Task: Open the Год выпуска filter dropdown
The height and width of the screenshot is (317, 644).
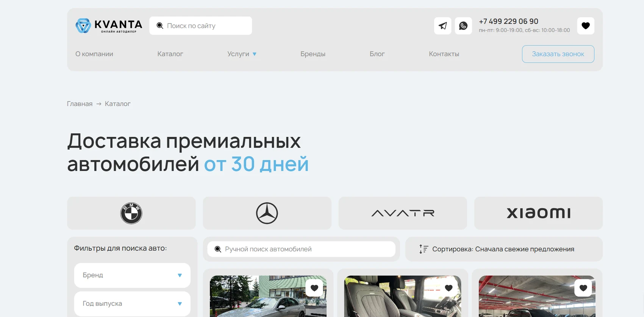Action: 132,304
